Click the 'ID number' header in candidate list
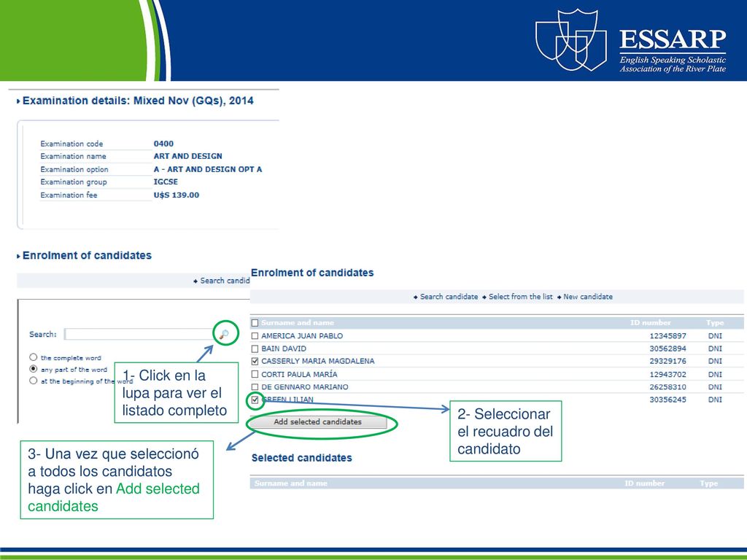 tap(650, 323)
